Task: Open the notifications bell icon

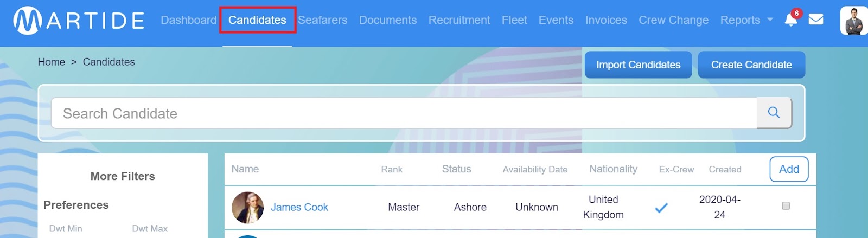Action: (x=791, y=20)
